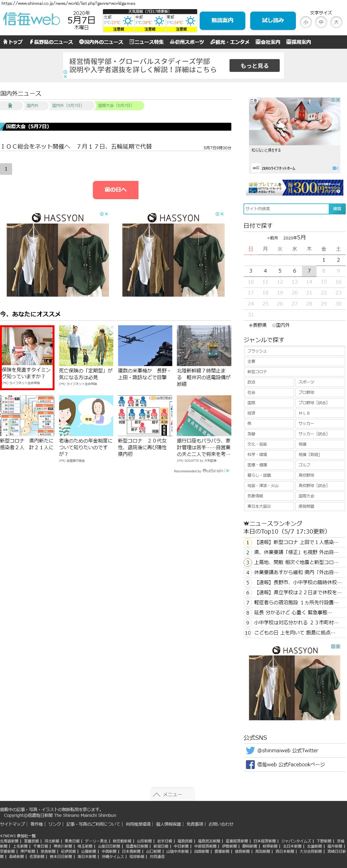Viewport: 347px width, 868px height.
Task: Close the right HASSYON ad in main column
Action: pyautogui.click(x=222, y=214)
